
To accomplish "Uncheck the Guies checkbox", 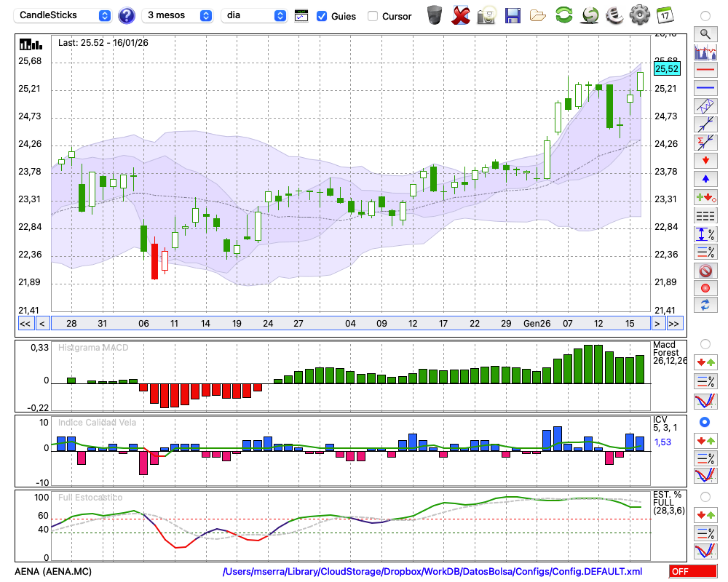I will 322,16.
